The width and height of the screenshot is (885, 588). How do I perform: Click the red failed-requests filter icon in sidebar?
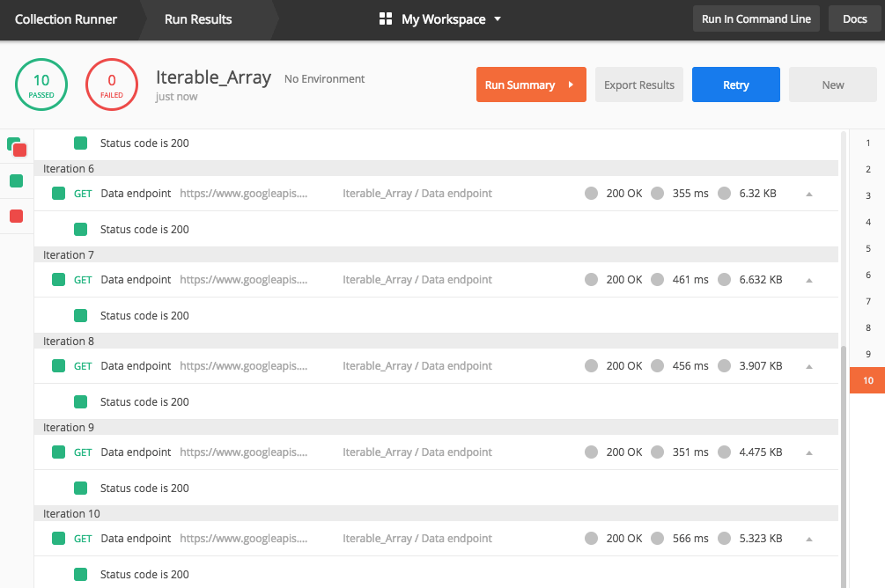tap(14, 216)
